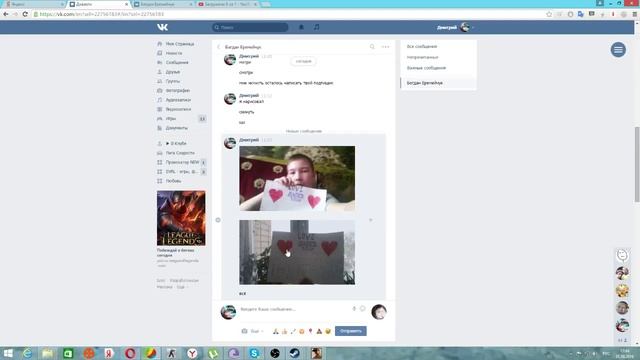Focus the VK header search field
The image size is (640, 360).
250,27
